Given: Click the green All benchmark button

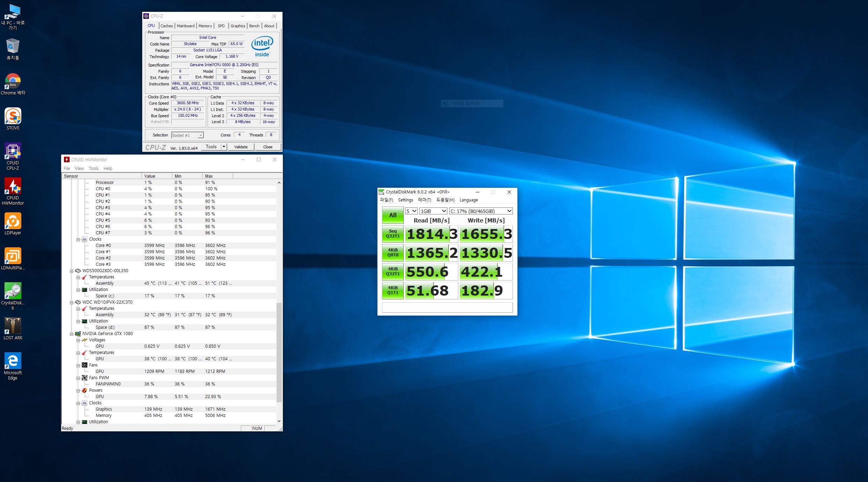Looking at the screenshot, I should pos(393,215).
